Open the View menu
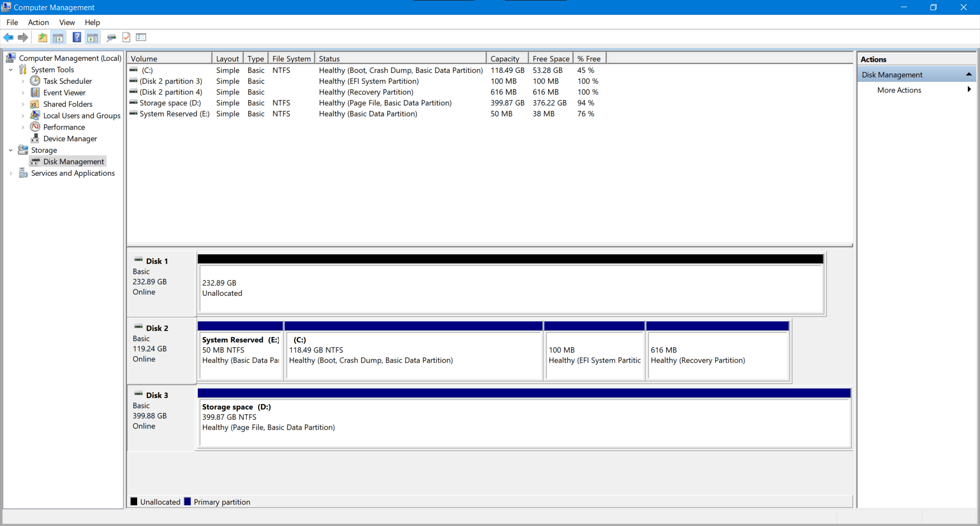The height and width of the screenshot is (526, 980). [67, 22]
